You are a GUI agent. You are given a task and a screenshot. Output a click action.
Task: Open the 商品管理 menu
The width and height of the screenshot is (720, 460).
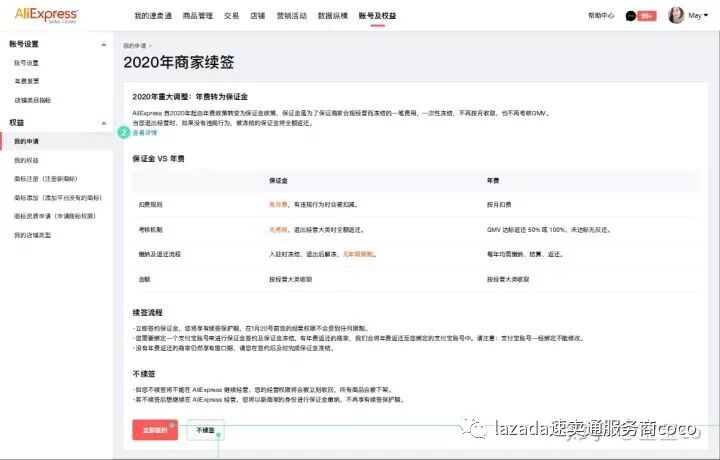click(x=198, y=16)
